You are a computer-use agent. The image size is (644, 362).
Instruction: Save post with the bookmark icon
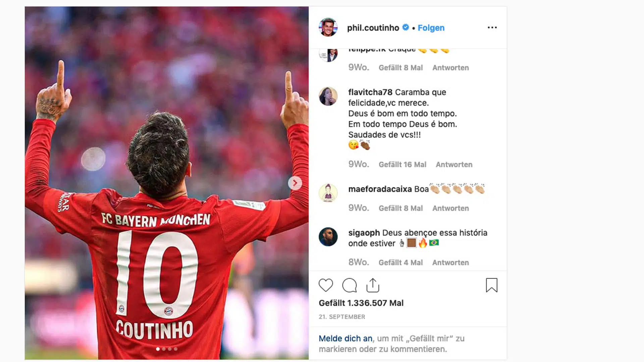click(492, 285)
